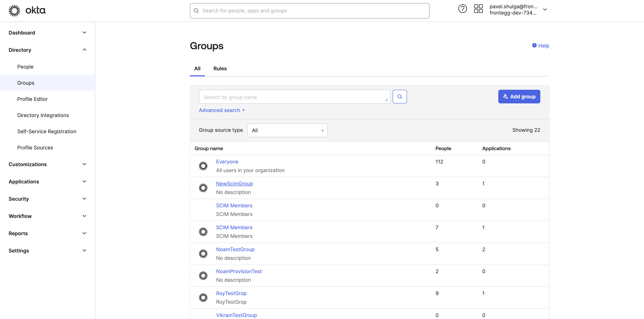The height and width of the screenshot is (319, 644).
Task: Click the NewScimGroup row's group icon
Action: tap(203, 188)
